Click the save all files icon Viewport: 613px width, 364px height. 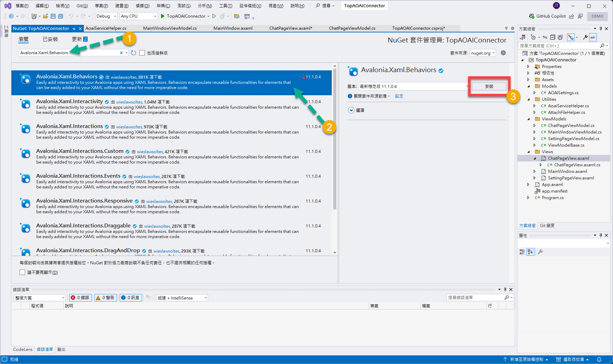click(x=61, y=16)
